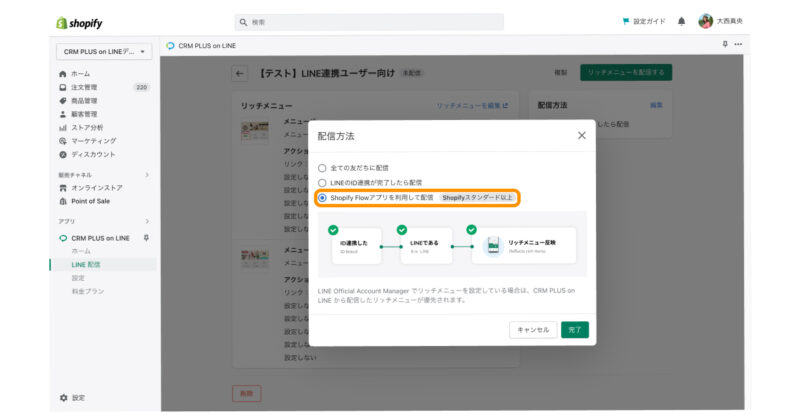Open 設定 gear at sidebar bottom
Image resolution: width=800 pixels, height=420 pixels.
point(72,398)
